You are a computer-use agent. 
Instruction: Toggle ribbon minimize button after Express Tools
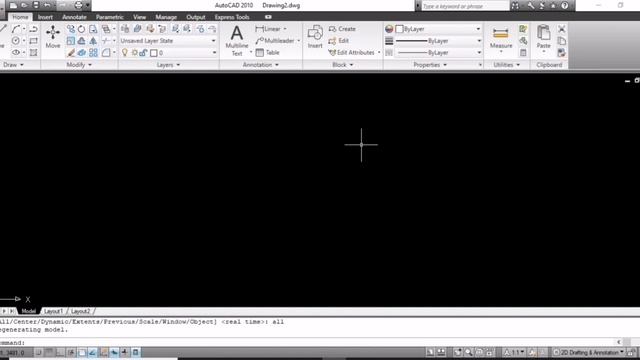click(268, 17)
